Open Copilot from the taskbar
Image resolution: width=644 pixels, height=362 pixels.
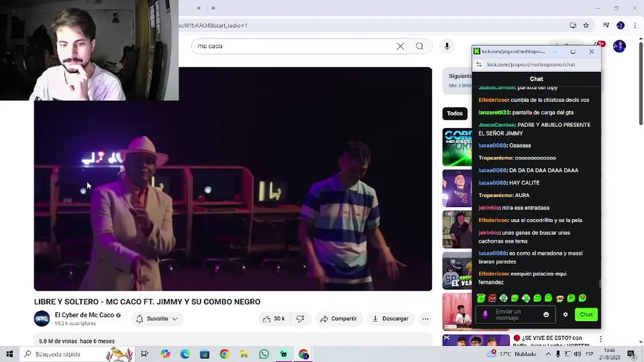(166, 354)
